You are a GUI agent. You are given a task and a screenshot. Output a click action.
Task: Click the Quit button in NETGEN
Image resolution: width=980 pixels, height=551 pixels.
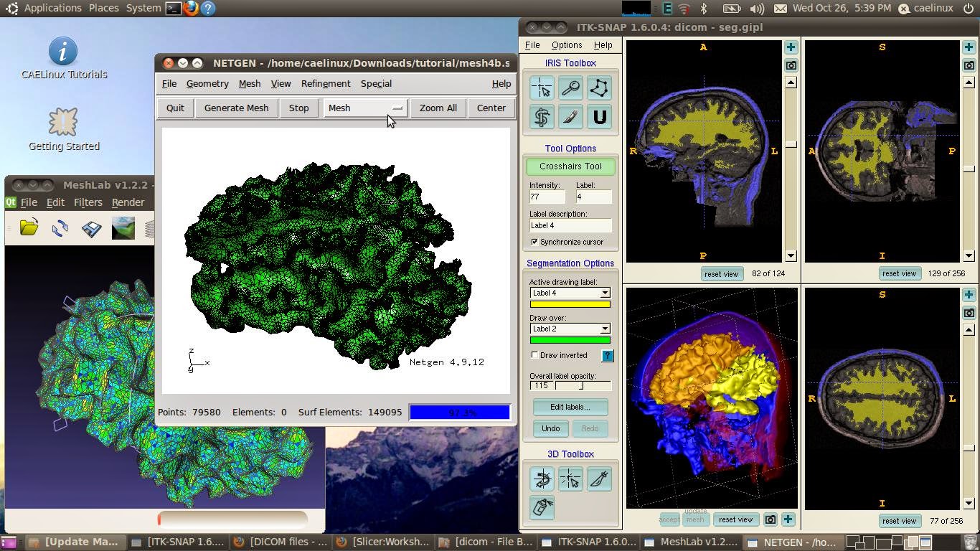pyautogui.click(x=175, y=108)
